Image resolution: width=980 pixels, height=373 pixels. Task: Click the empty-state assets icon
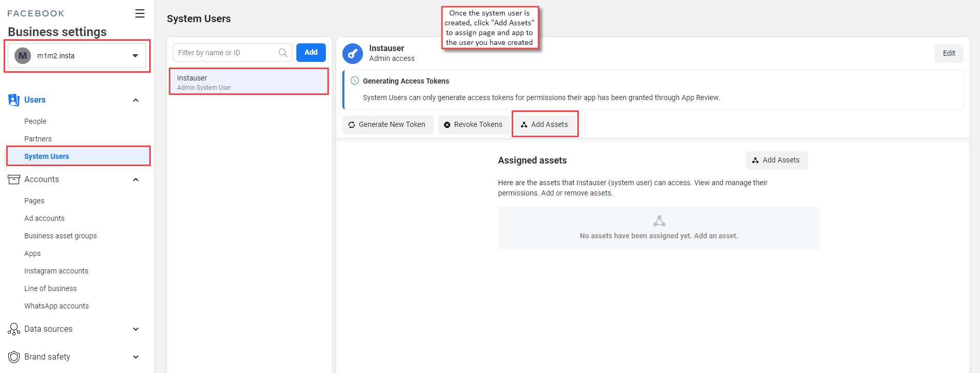click(x=659, y=221)
